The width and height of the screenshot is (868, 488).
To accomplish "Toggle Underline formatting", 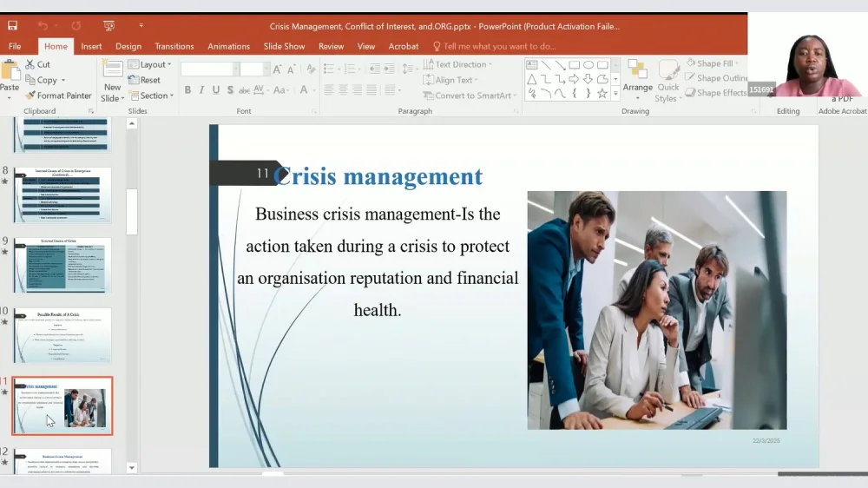I will (x=215, y=89).
